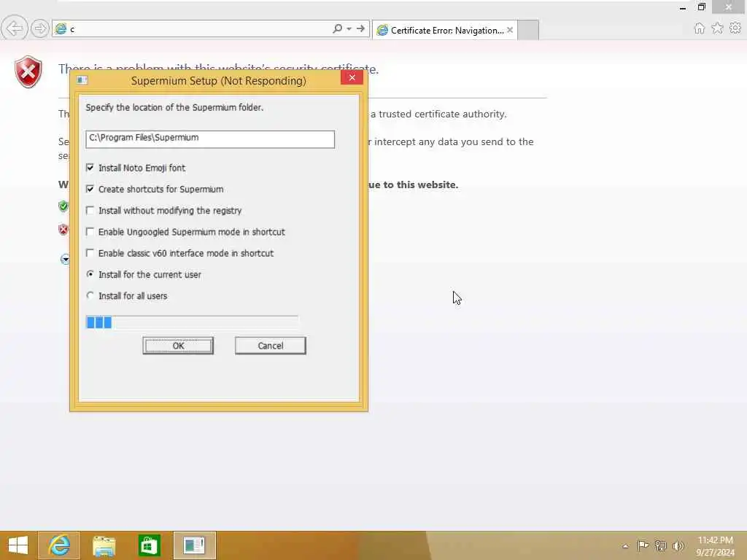Click the red shield continue-to-website icon
The height and width of the screenshot is (560, 747).
(63, 230)
